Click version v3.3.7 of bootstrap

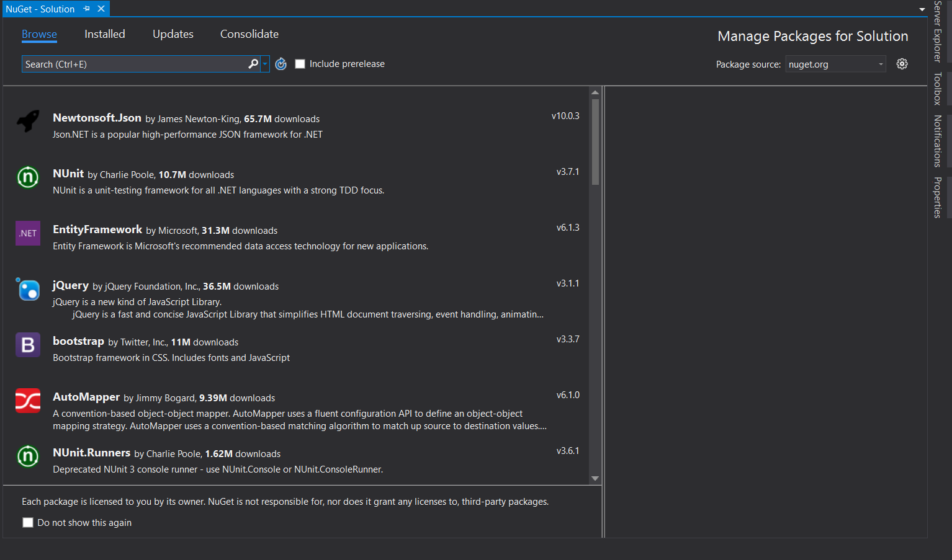[568, 339]
